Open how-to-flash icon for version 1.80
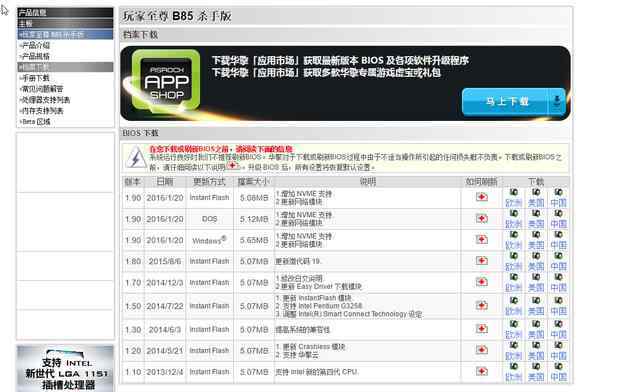 click(482, 261)
